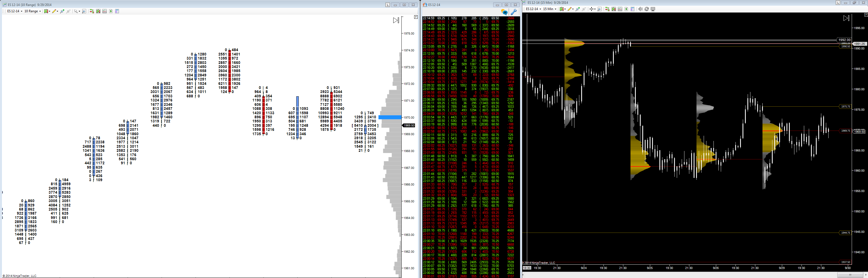
Task: Toggle the F button at the 10 Range chart corner
Action: click(416, 17)
